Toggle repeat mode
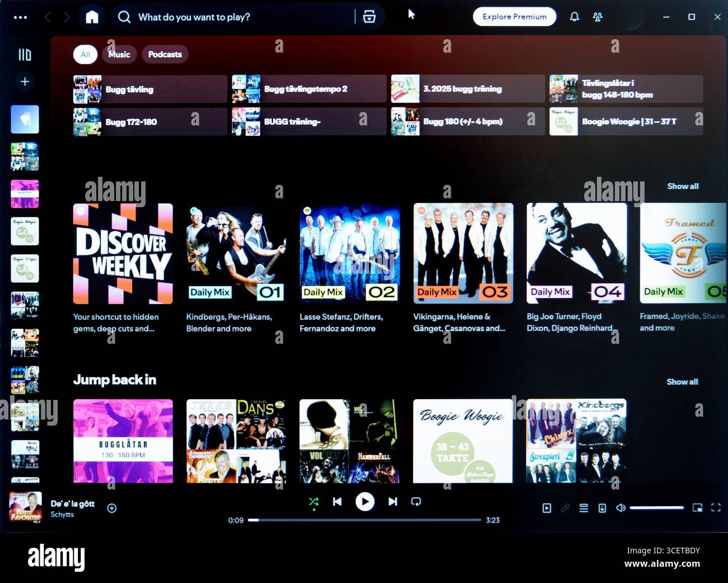728x583 pixels. [416, 502]
